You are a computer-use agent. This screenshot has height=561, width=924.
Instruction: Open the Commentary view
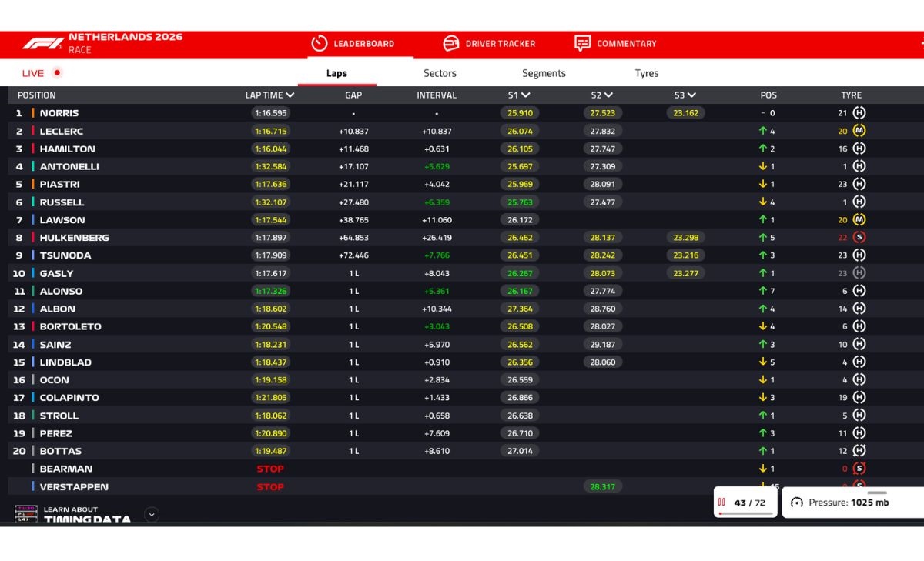click(616, 44)
